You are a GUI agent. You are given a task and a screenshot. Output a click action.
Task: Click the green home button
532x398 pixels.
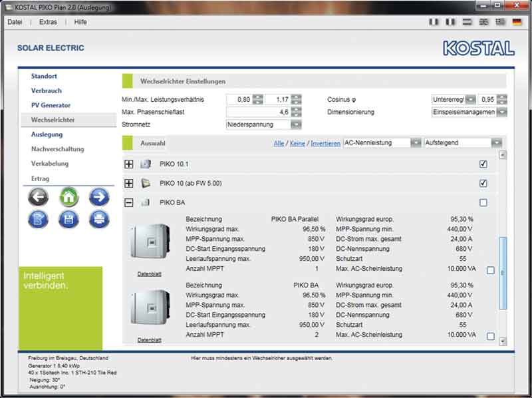pyautogui.click(x=69, y=198)
